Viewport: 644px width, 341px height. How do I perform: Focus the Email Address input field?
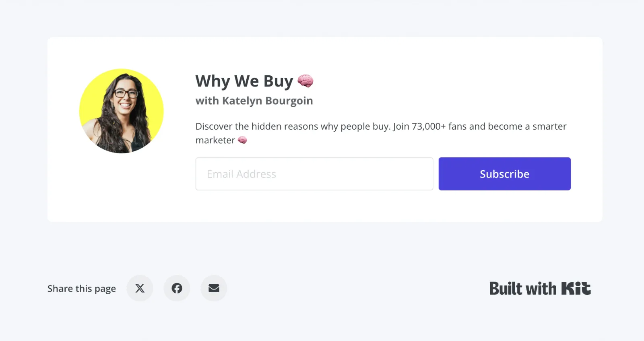point(314,174)
